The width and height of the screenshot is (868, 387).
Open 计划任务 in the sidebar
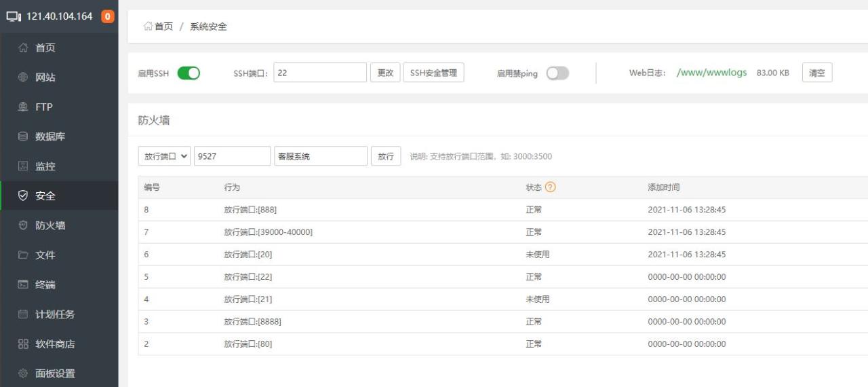pyautogui.click(x=55, y=314)
